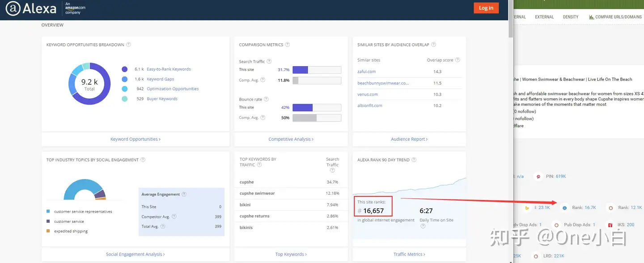Viewport: 644px width, 263px height.
Task: Open Buyer Keywords link
Action: [162, 99]
